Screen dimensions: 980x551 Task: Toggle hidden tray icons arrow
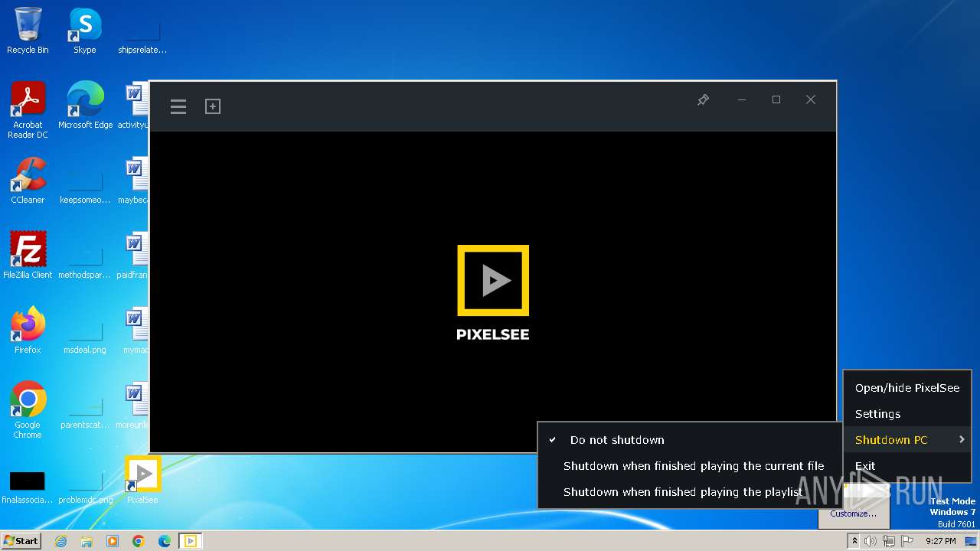coord(854,541)
